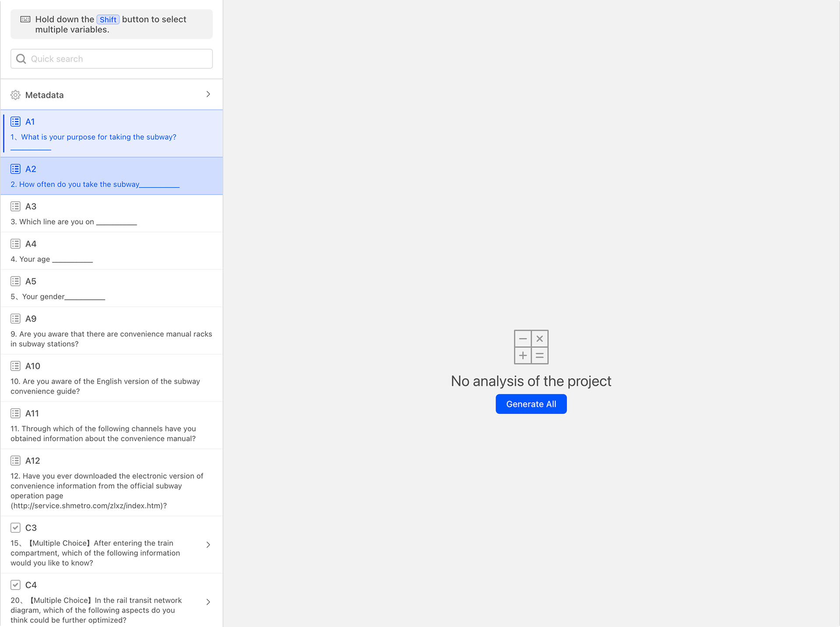Click the magnifier icon in Quick search
Viewport: 840px width, 627px height.
pyautogui.click(x=21, y=59)
